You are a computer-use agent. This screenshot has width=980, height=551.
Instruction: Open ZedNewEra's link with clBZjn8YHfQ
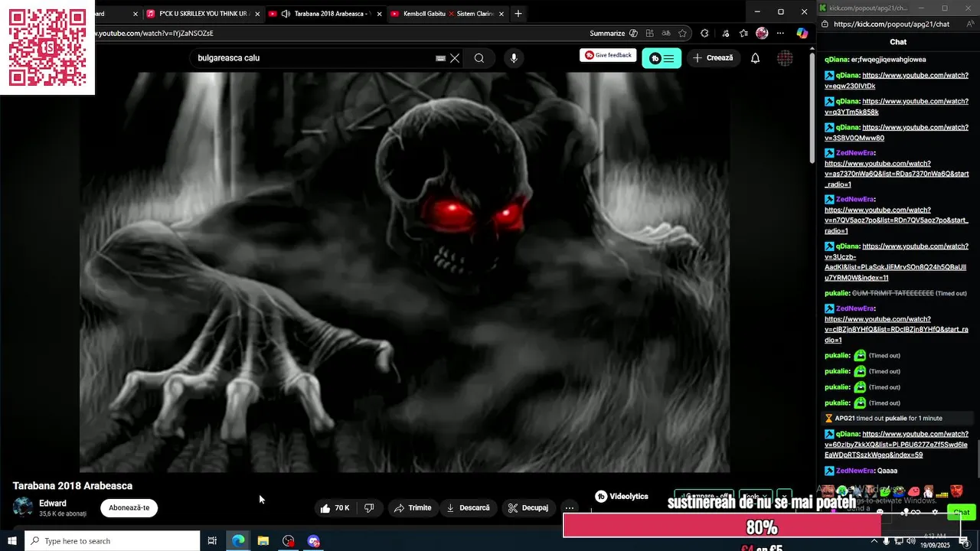897,329
